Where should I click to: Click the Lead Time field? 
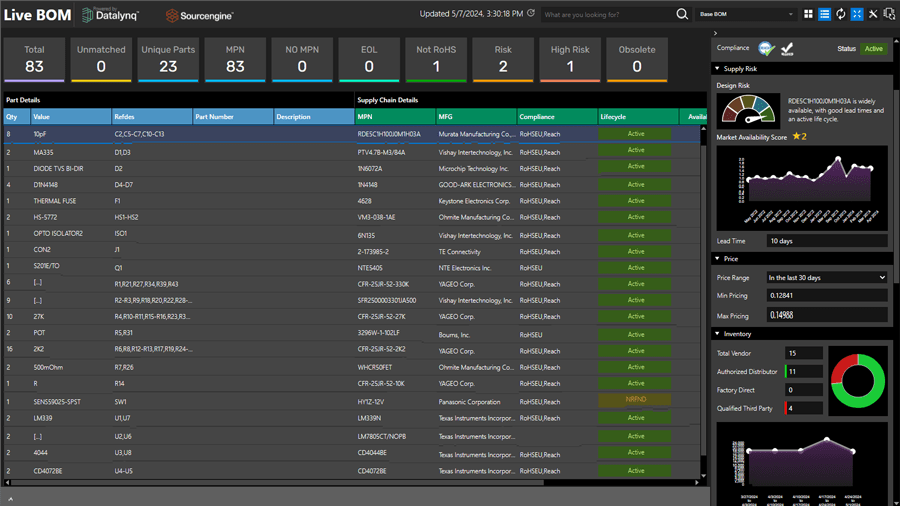click(x=827, y=241)
